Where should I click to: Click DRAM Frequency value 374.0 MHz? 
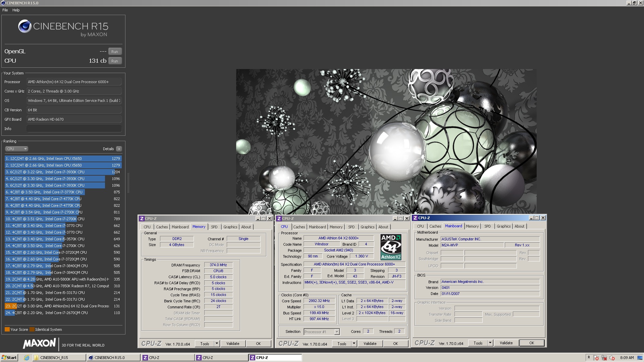pos(218,265)
